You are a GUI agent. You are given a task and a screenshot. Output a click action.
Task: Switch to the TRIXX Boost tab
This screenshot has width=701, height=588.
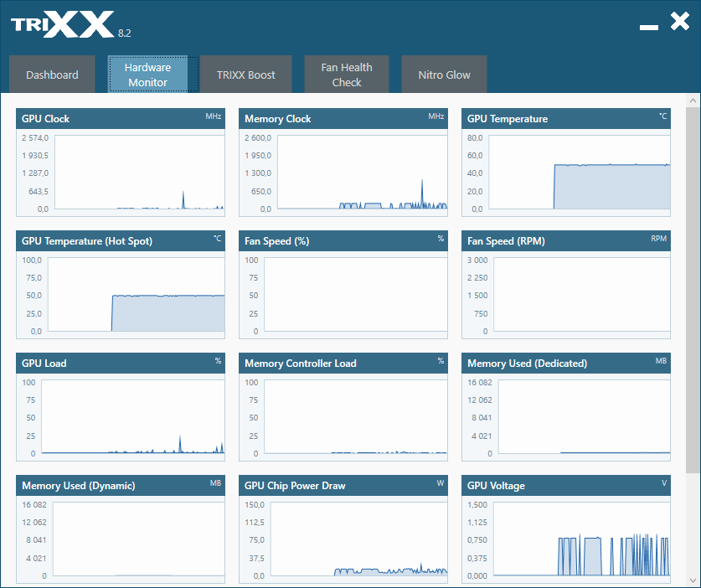[246, 75]
